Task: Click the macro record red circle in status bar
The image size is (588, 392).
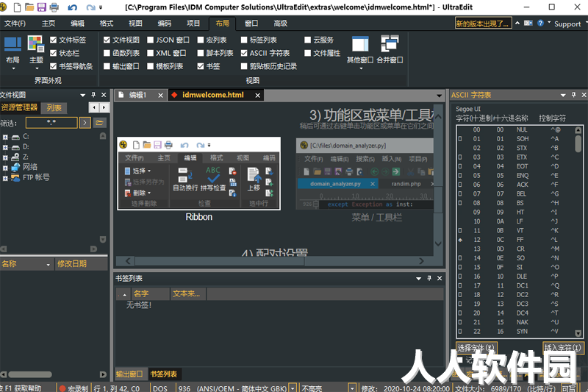Action: coord(62,388)
